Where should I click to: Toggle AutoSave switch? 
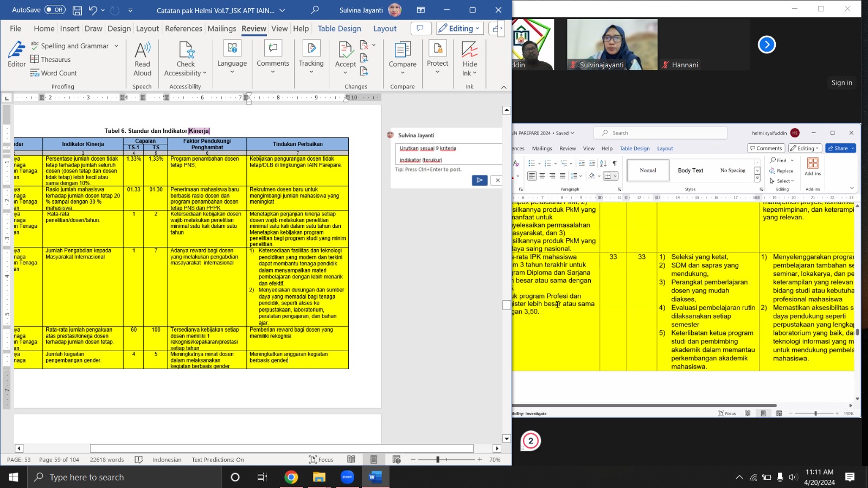click(x=55, y=10)
